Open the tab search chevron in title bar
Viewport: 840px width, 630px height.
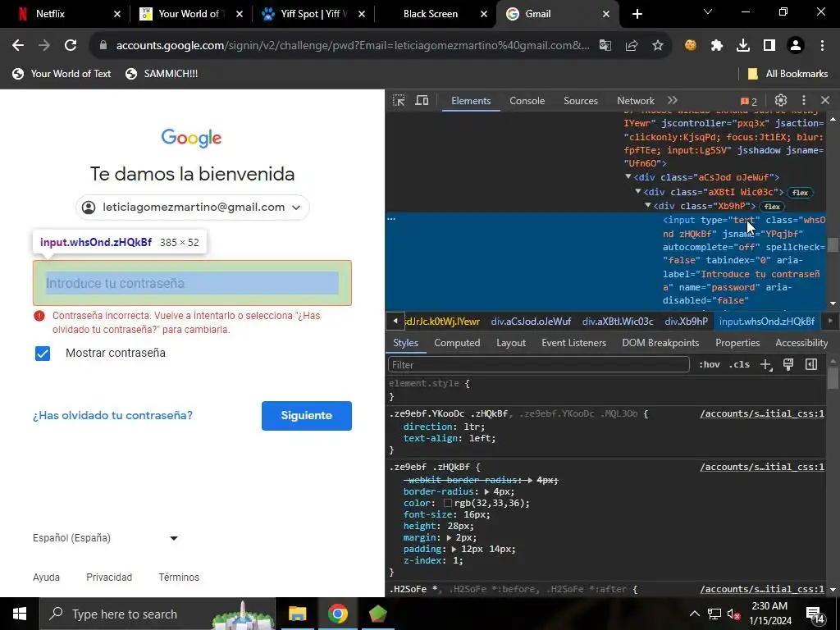[x=708, y=11]
